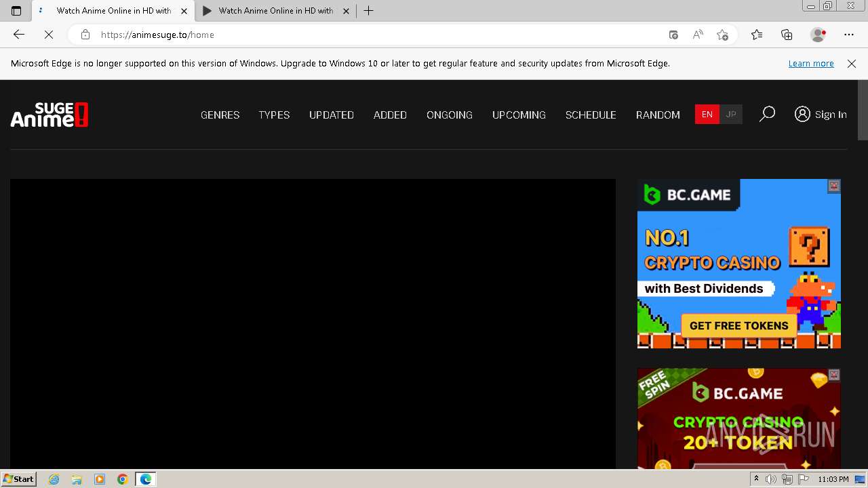The height and width of the screenshot is (488, 868).
Task: Go to ADDED anime list
Action: pyautogui.click(x=390, y=115)
